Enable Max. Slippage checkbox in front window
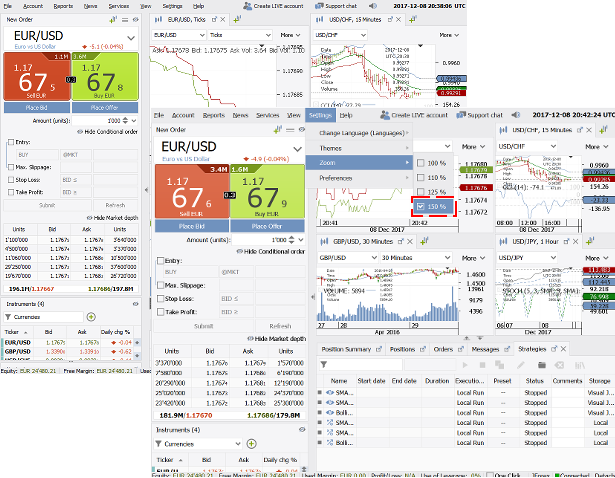The width and height of the screenshot is (615, 478). coord(160,285)
